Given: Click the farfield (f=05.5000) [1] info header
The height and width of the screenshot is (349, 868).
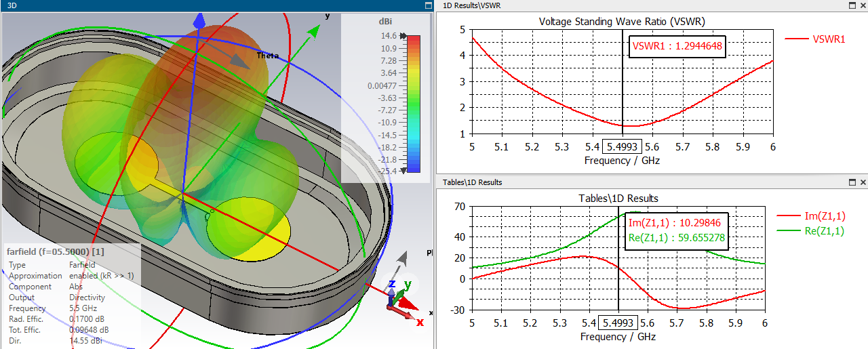Looking at the screenshot, I should pos(56,251).
